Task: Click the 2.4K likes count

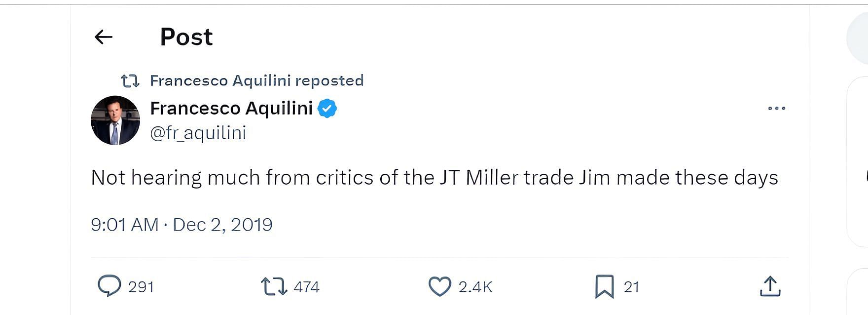Action: click(475, 287)
